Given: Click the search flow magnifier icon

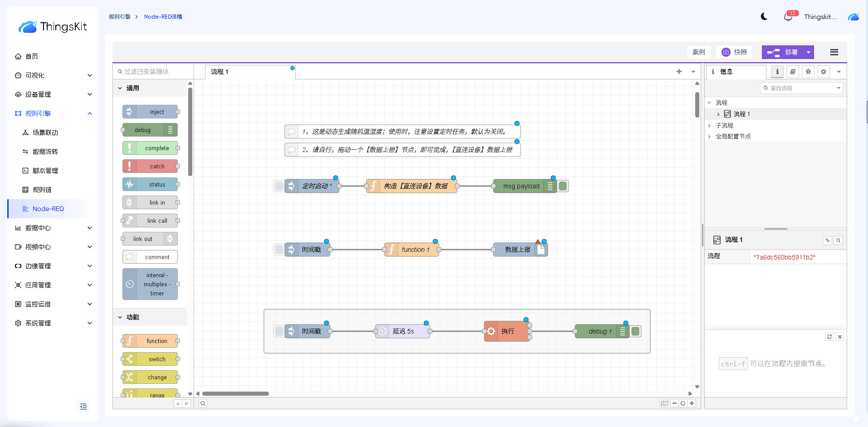Looking at the screenshot, I should (x=203, y=403).
